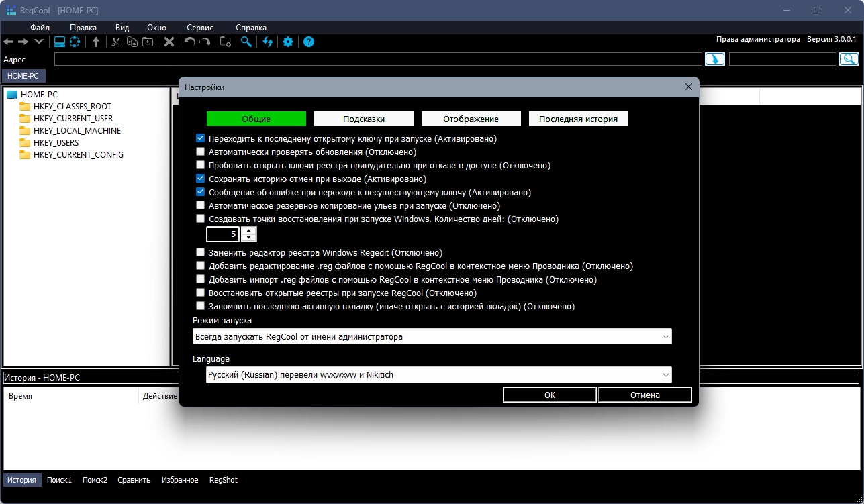Click the forward navigation arrow
The image size is (864, 504).
click(23, 42)
